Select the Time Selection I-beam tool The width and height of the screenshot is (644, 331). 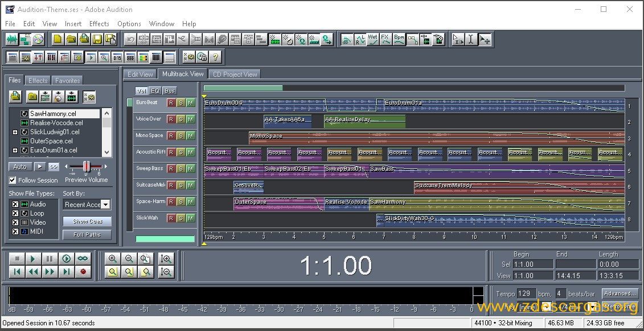tap(471, 39)
